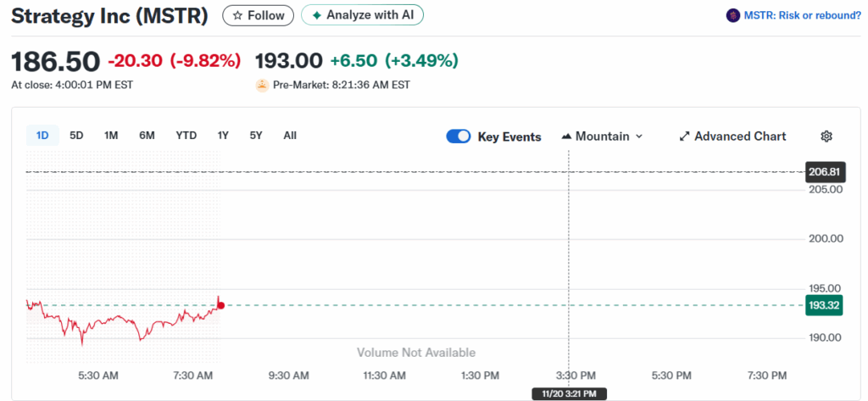Expand the Mountain chart type dropdown
This screenshot has height=401, width=868.
point(638,136)
